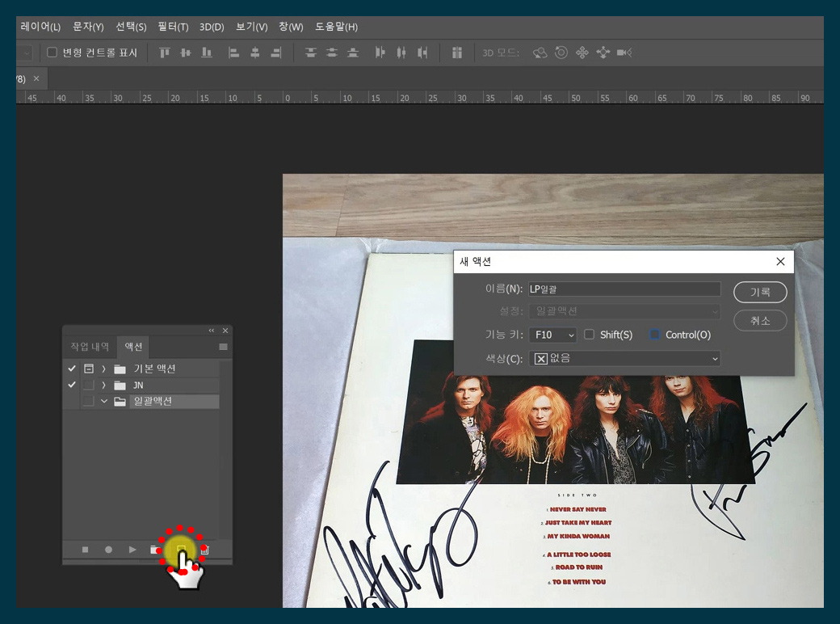The height and width of the screenshot is (624, 840).
Task: Create a new action in Actions panel
Action: (x=181, y=550)
